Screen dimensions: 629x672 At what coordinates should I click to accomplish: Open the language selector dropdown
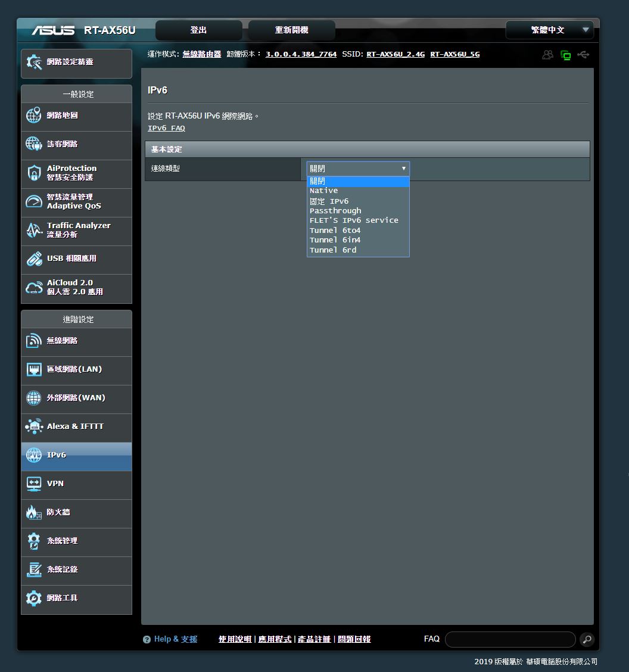[x=550, y=30]
